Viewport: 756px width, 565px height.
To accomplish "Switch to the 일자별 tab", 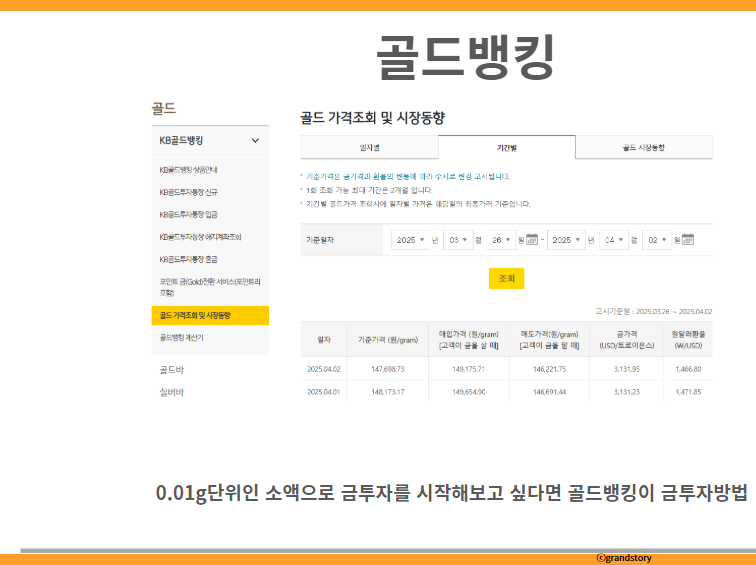I will [369, 148].
